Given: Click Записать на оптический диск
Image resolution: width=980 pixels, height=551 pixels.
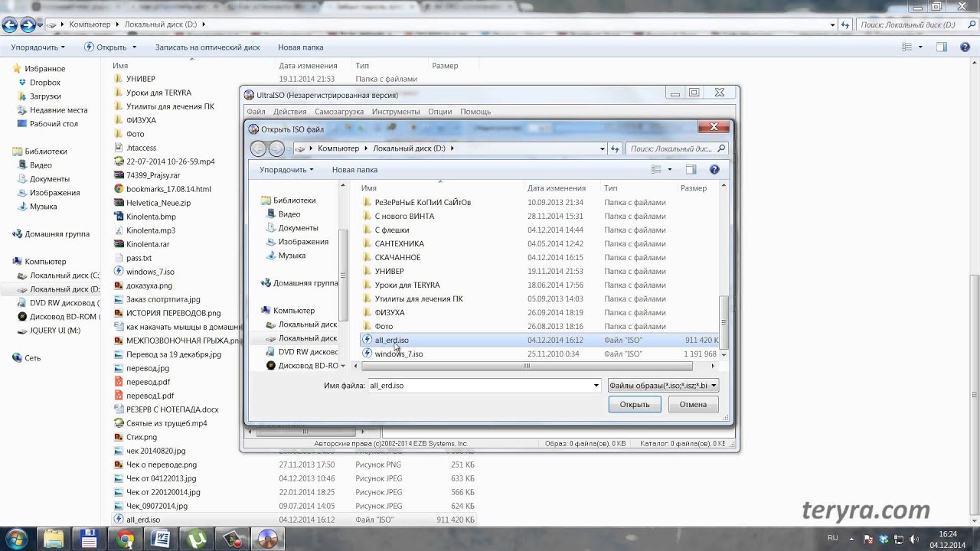Looking at the screenshot, I should click(207, 47).
